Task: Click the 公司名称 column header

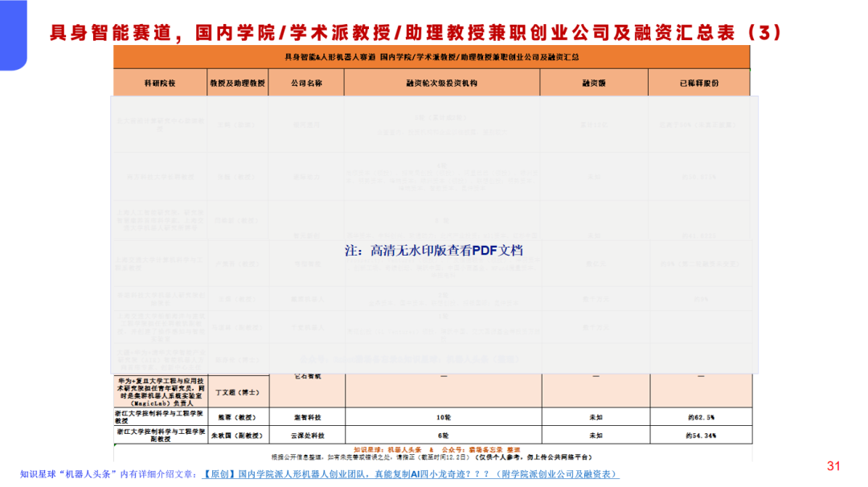Action: (306, 83)
